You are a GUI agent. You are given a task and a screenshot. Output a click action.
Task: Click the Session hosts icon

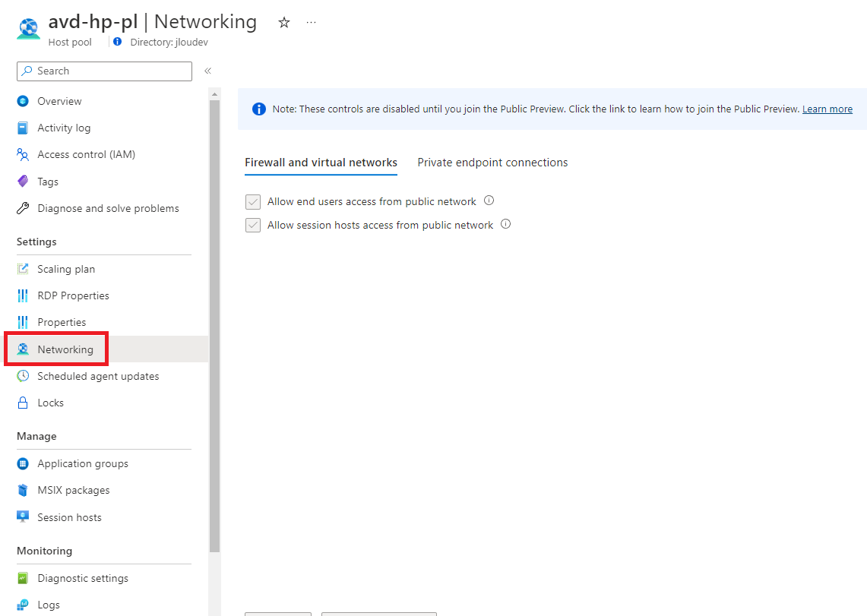click(x=23, y=517)
